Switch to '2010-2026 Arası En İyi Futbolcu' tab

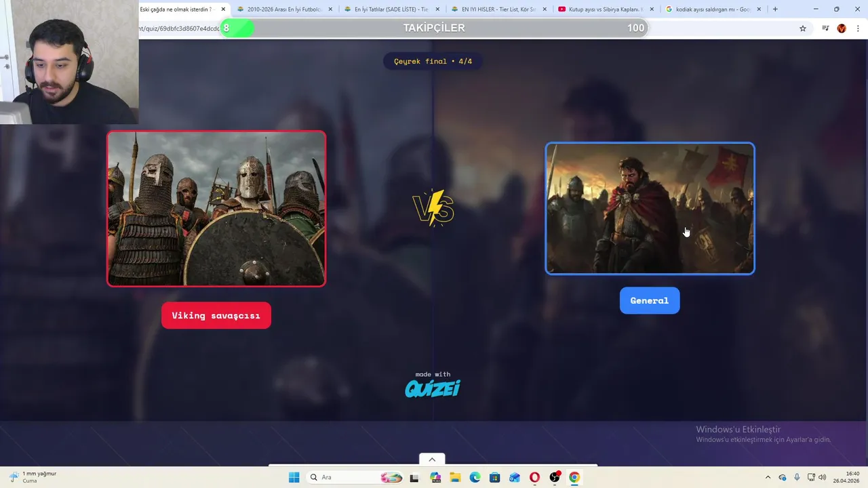click(285, 9)
